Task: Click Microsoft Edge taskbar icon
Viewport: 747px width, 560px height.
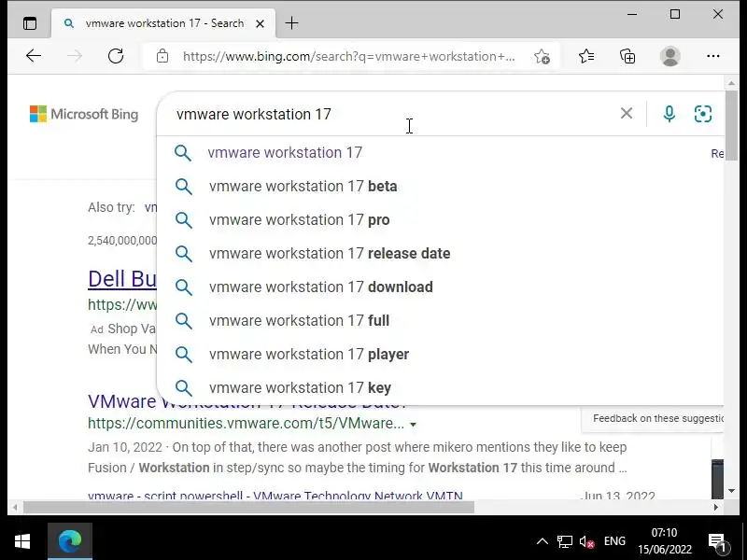Action: click(69, 541)
